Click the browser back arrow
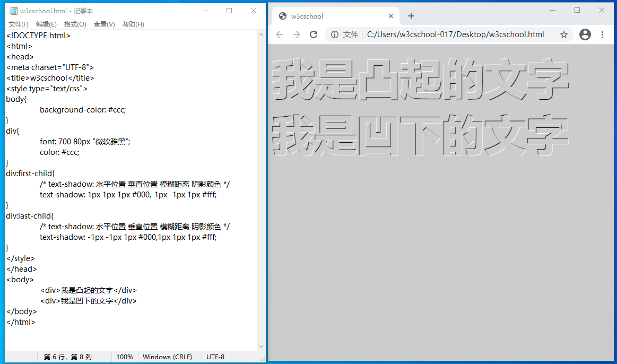 [x=280, y=34]
